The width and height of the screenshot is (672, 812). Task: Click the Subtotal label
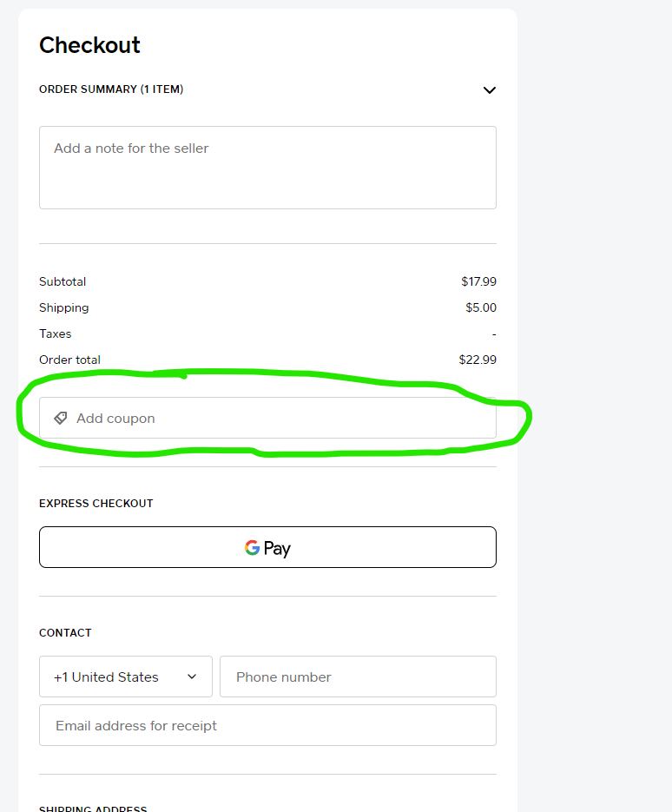point(63,281)
